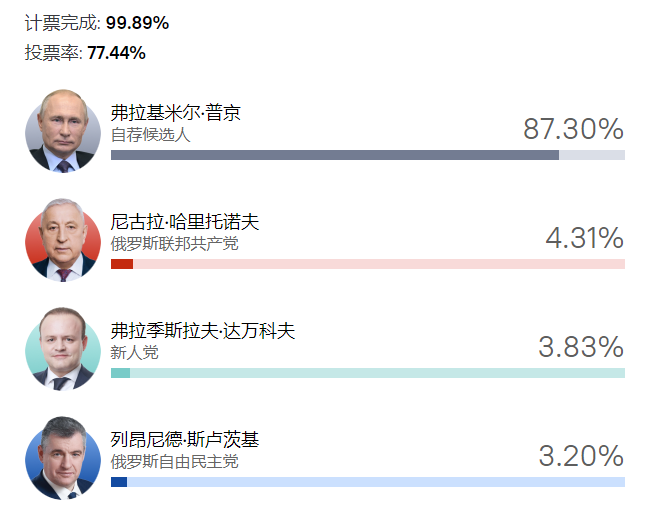
Task: Click the 自荐候选人 party label
Action: [150, 134]
